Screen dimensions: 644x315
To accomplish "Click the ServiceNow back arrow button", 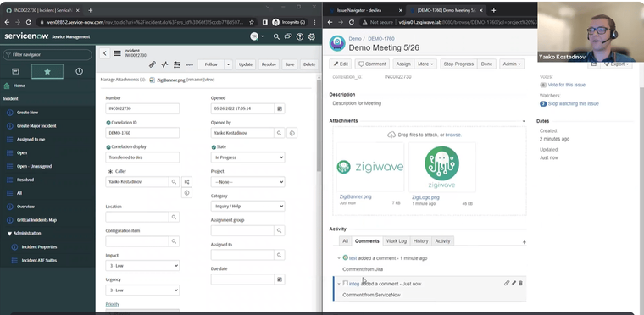I will pyautogui.click(x=105, y=53).
